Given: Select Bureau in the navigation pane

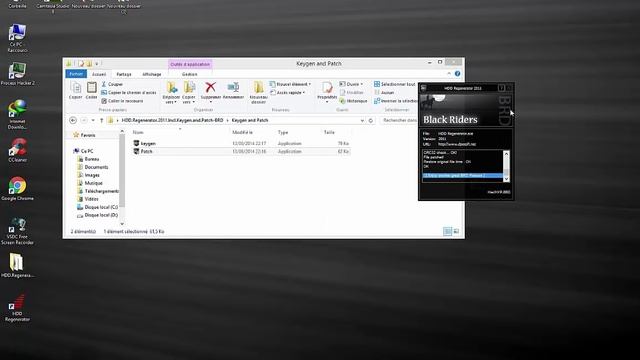Looking at the screenshot, I should (x=88, y=159).
